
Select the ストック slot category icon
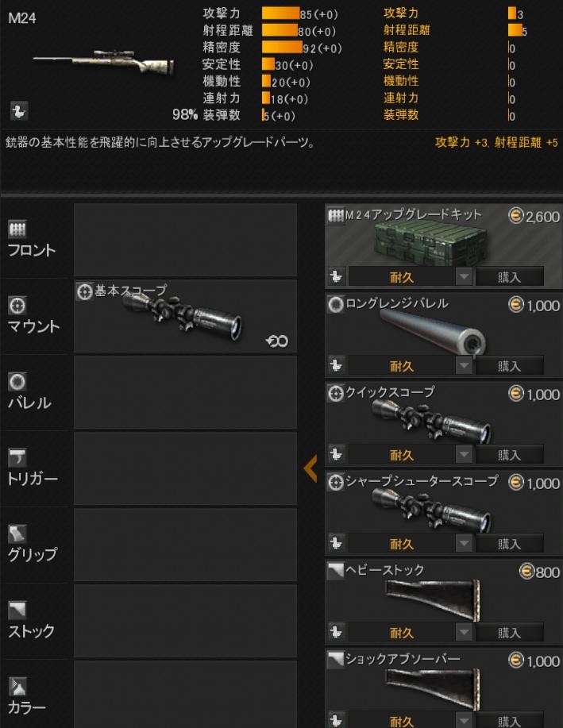click(x=17, y=611)
